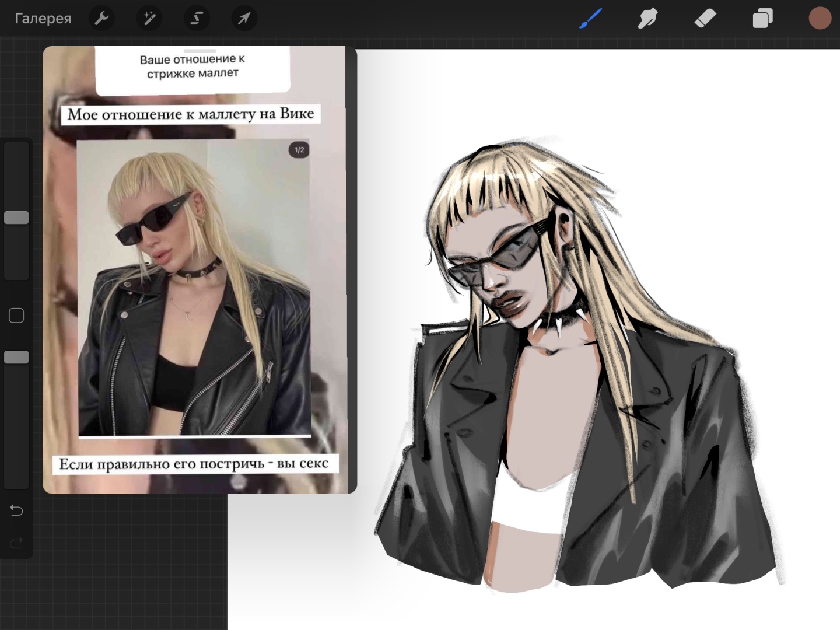Select the Eraser tool

tap(705, 19)
